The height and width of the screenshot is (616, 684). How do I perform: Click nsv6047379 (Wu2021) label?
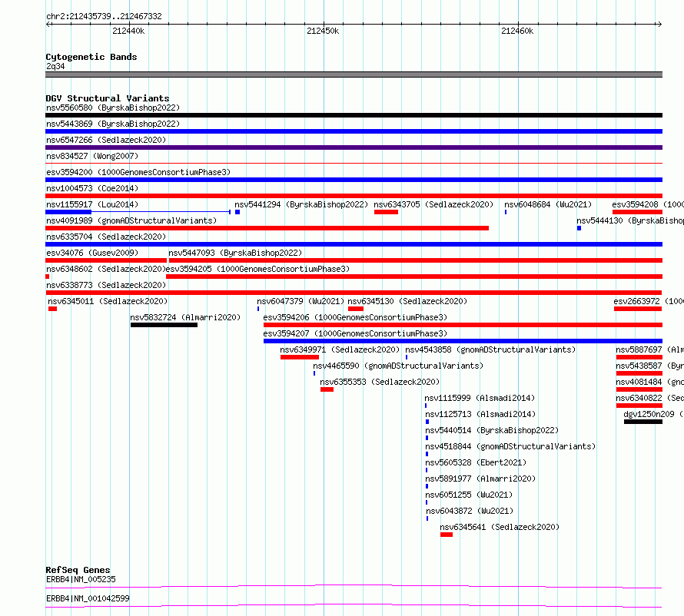300,301
